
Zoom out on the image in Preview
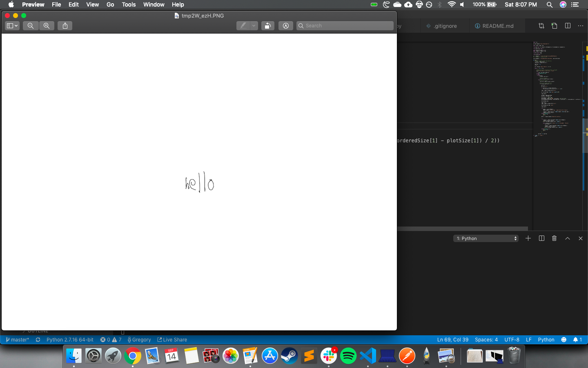pyautogui.click(x=31, y=26)
